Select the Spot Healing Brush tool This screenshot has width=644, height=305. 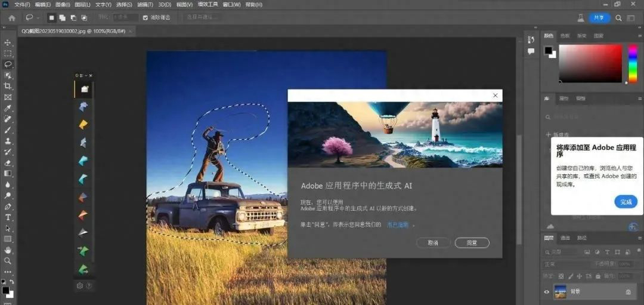[8, 119]
